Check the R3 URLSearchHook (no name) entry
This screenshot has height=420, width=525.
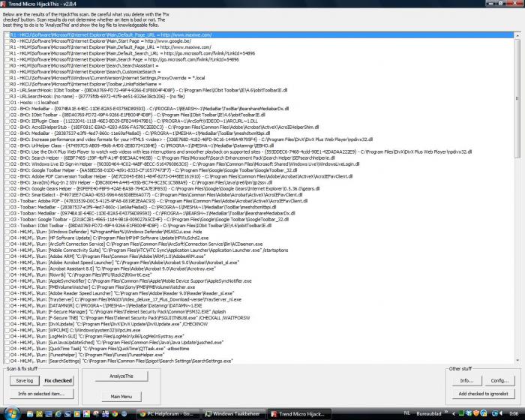[x=7, y=97]
